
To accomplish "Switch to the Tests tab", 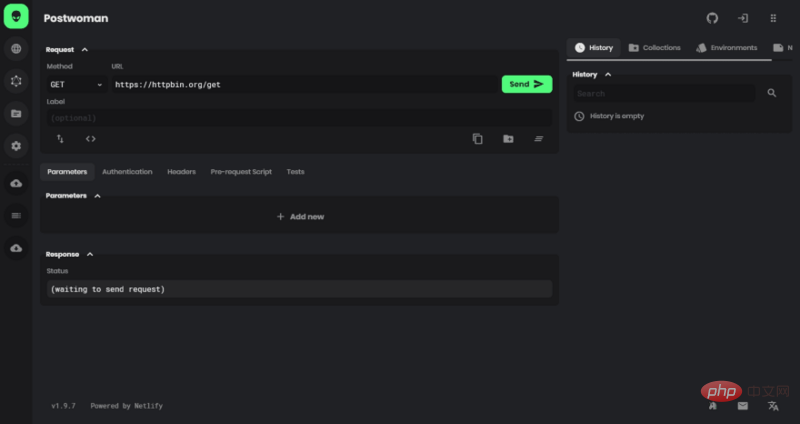I will tap(295, 172).
